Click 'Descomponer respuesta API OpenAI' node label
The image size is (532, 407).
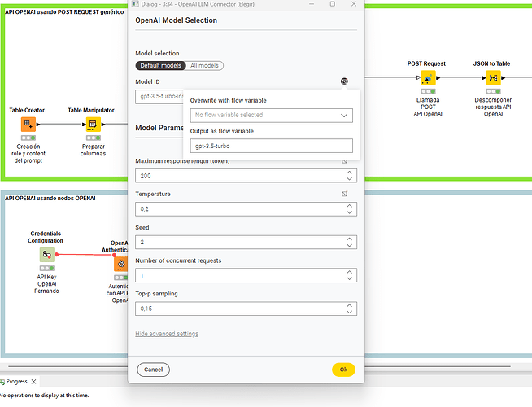[x=493, y=107]
